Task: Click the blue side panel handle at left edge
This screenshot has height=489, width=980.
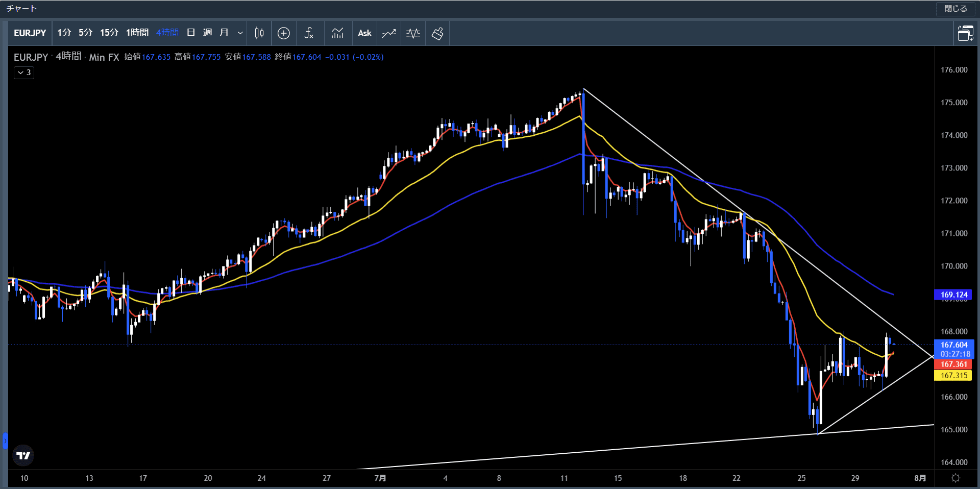Action: pos(5,441)
